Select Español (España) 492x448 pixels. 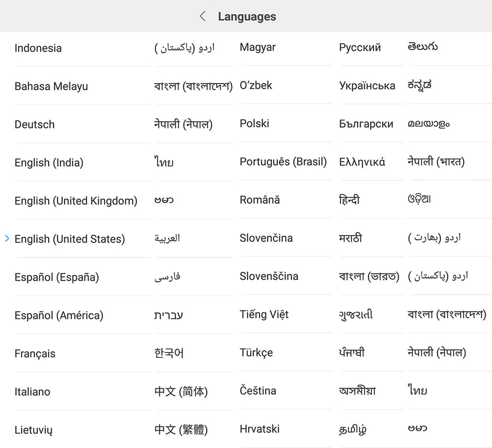pyautogui.click(x=57, y=277)
